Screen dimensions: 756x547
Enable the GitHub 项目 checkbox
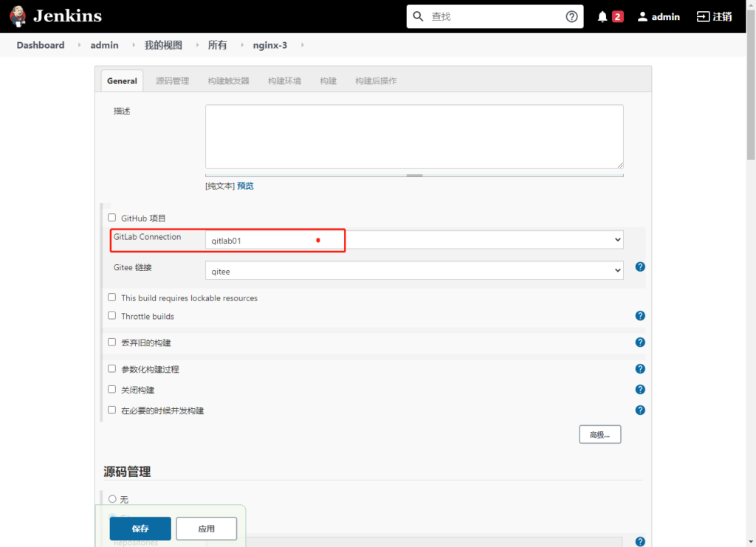(112, 218)
